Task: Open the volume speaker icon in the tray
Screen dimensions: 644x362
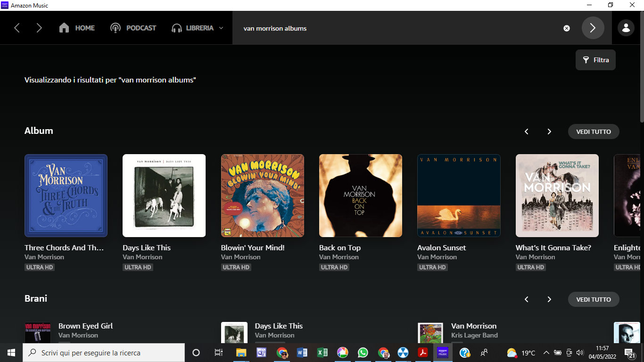Action: (580, 353)
